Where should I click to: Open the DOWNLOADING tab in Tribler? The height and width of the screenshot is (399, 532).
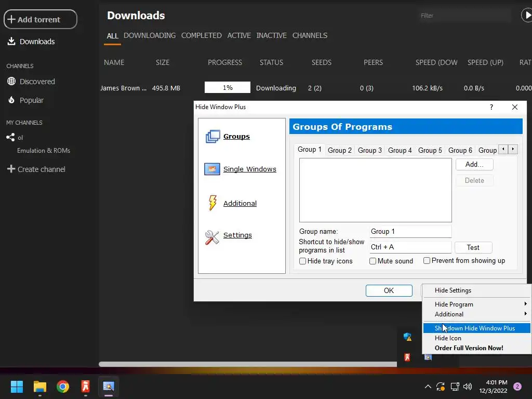[150, 35]
